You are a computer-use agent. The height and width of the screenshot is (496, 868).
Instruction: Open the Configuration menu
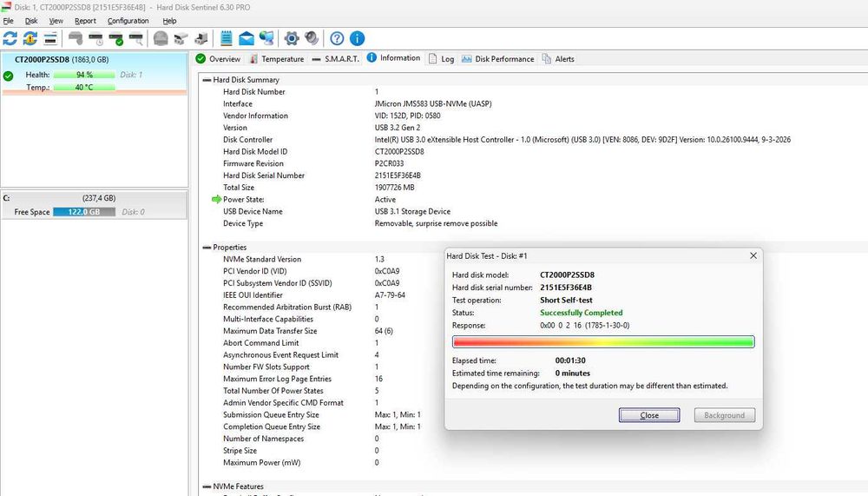128,21
